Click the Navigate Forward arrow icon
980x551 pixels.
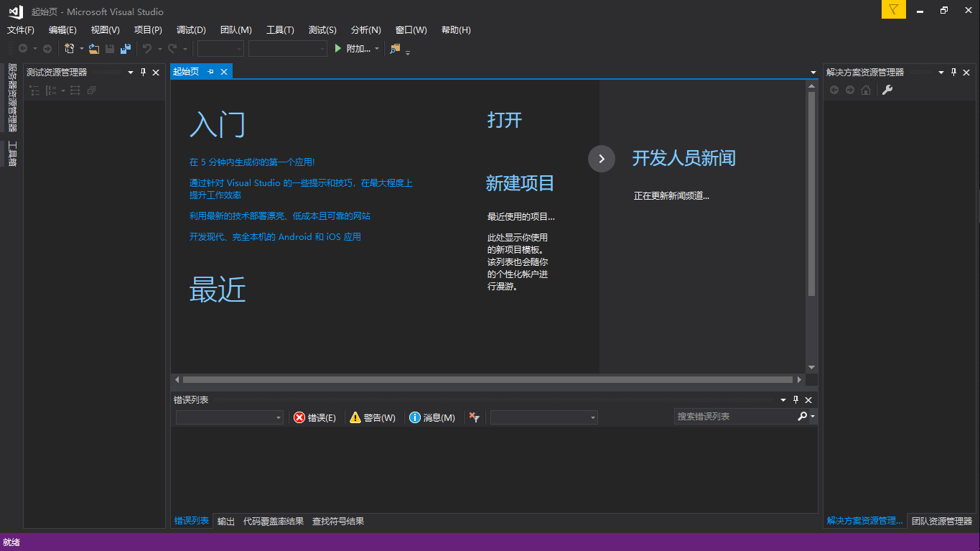47,49
